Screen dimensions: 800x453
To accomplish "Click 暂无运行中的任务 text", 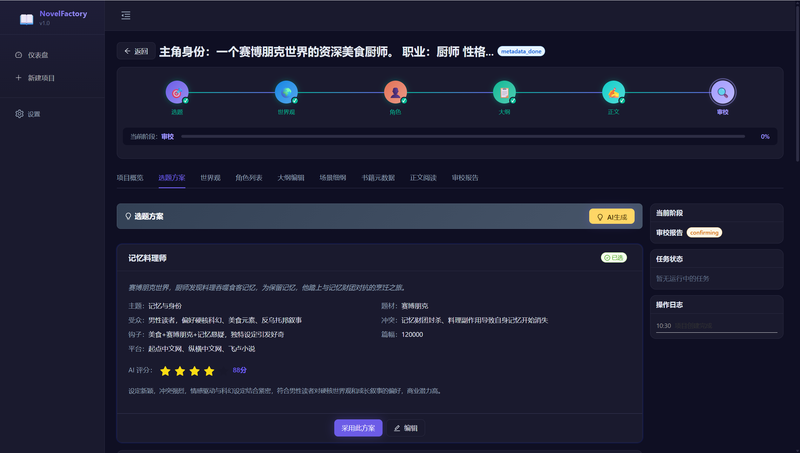I will point(683,279).
